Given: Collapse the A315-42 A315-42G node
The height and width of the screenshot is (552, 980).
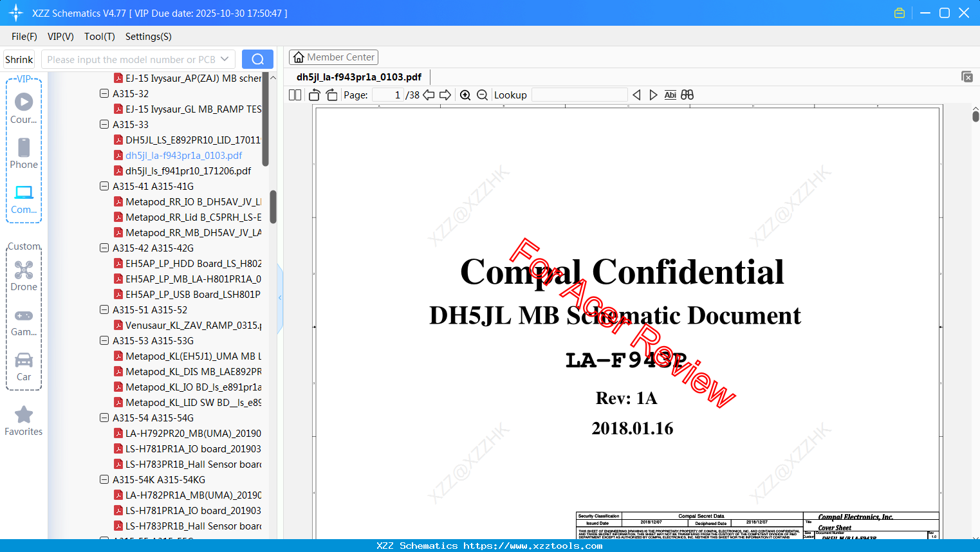Looking at the screenshot, I should pos(104,248).
